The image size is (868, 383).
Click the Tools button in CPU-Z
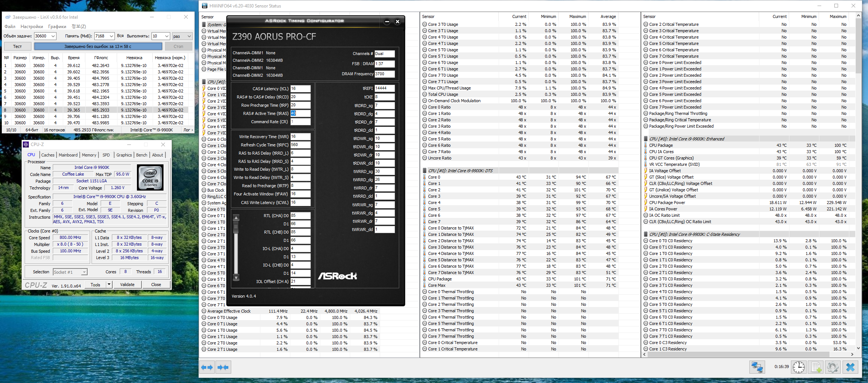point(95,285)
